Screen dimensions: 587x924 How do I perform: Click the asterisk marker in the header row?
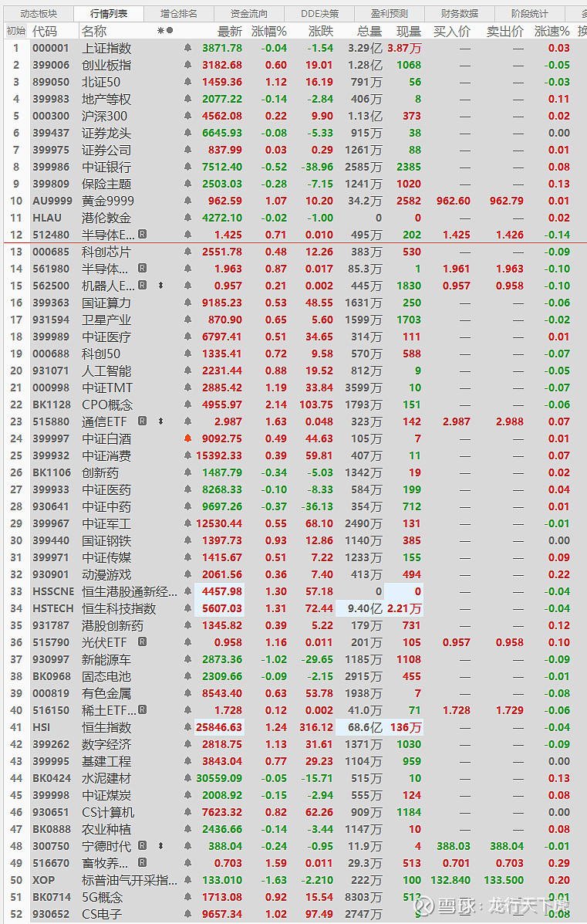(160, 31)
